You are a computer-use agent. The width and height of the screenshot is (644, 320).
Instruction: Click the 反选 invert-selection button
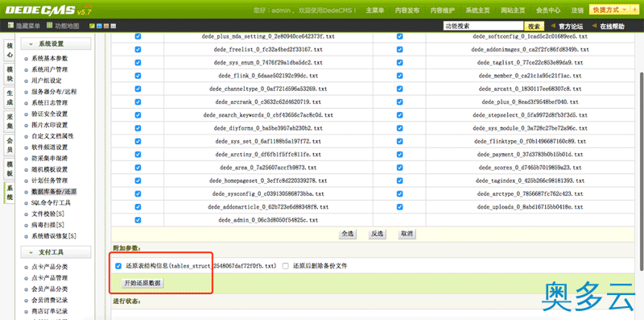(x=377, y=234)
